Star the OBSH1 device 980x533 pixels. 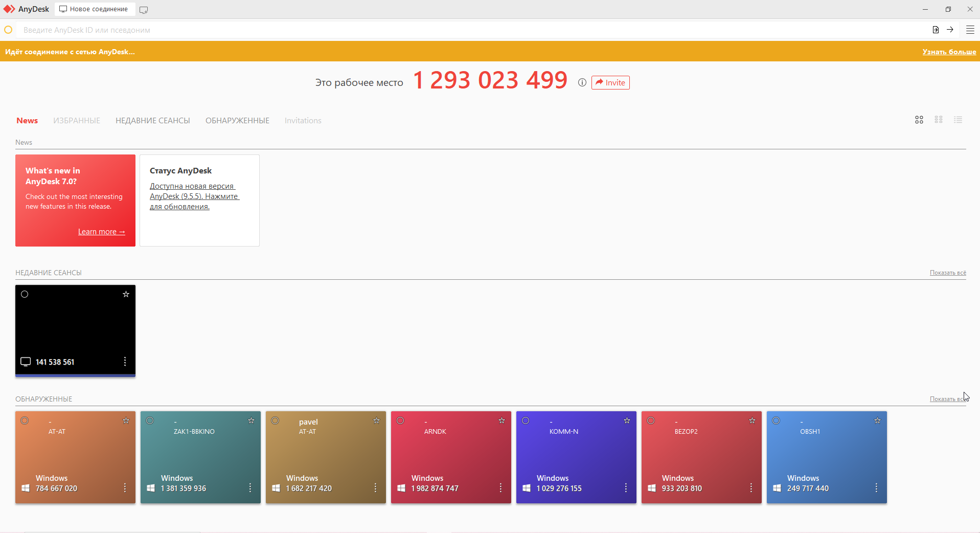(x=877, y=420)
